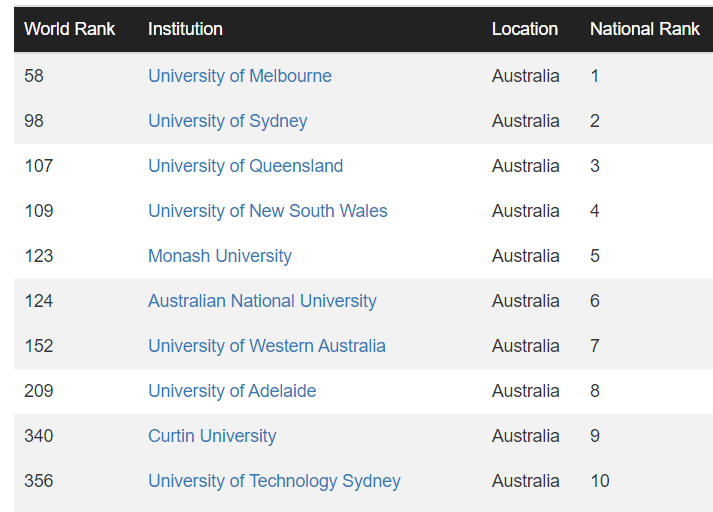Click the Location column header
The image size is (713, 512).
tap(525, 29)
